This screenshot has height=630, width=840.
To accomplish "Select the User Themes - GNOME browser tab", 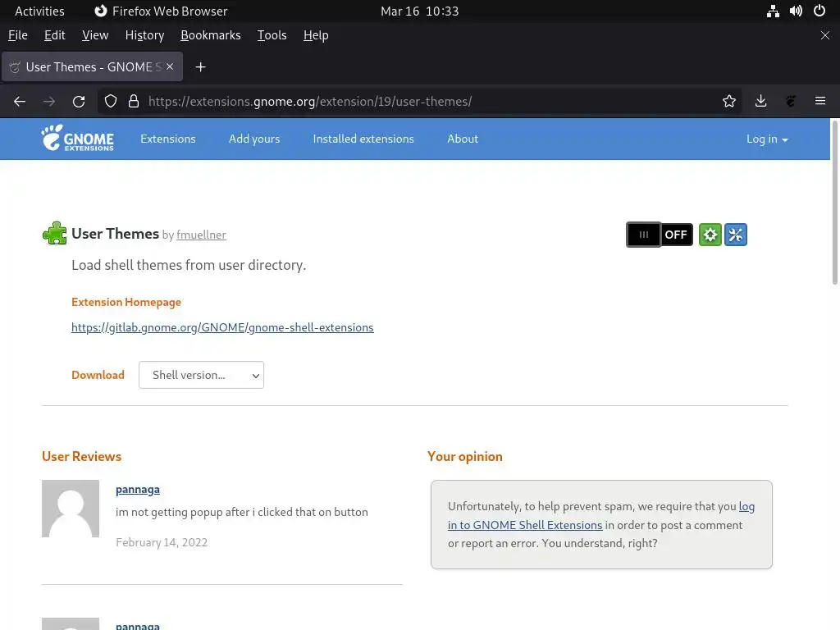I will pos(92,67).
